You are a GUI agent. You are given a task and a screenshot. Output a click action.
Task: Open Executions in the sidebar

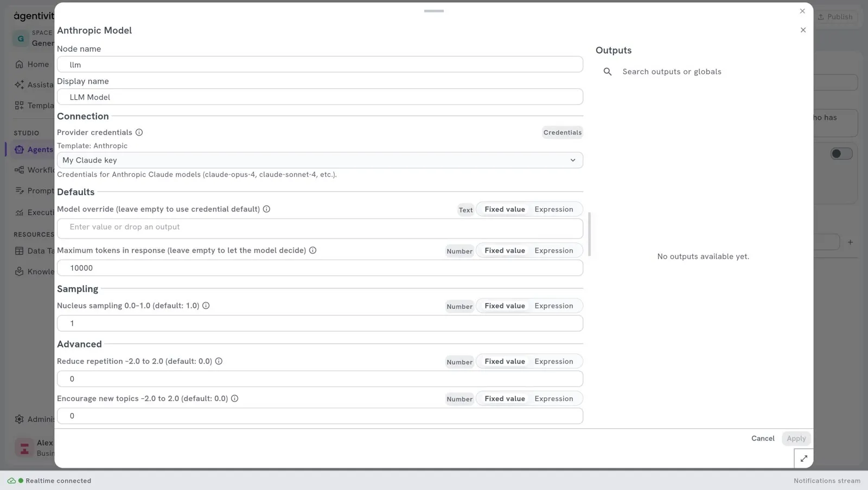point(33,212)
